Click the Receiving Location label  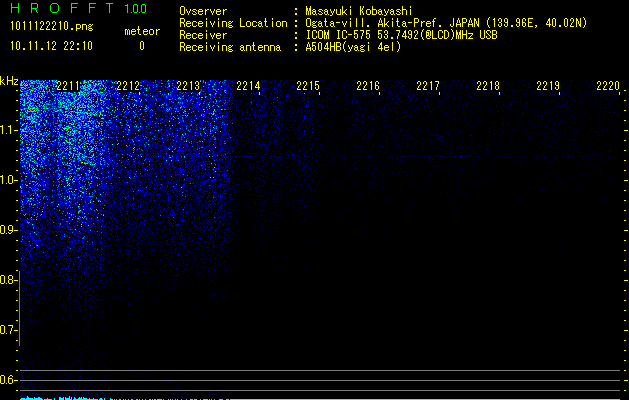[233, 23]
